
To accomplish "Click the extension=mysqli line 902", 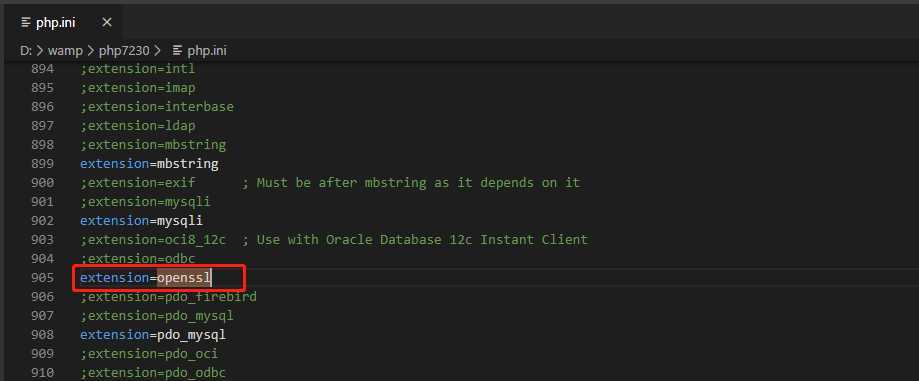I will point(141,220).
